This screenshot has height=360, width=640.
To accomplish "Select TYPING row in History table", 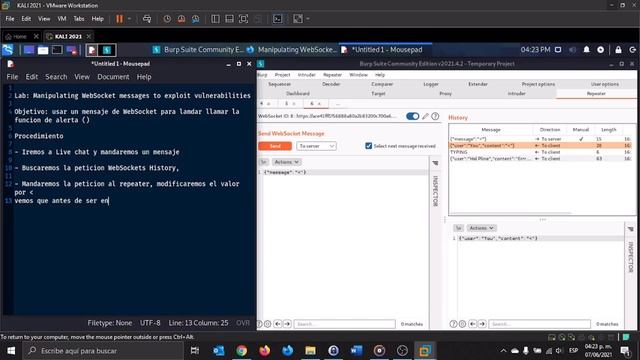I will [x=540, y=152].
